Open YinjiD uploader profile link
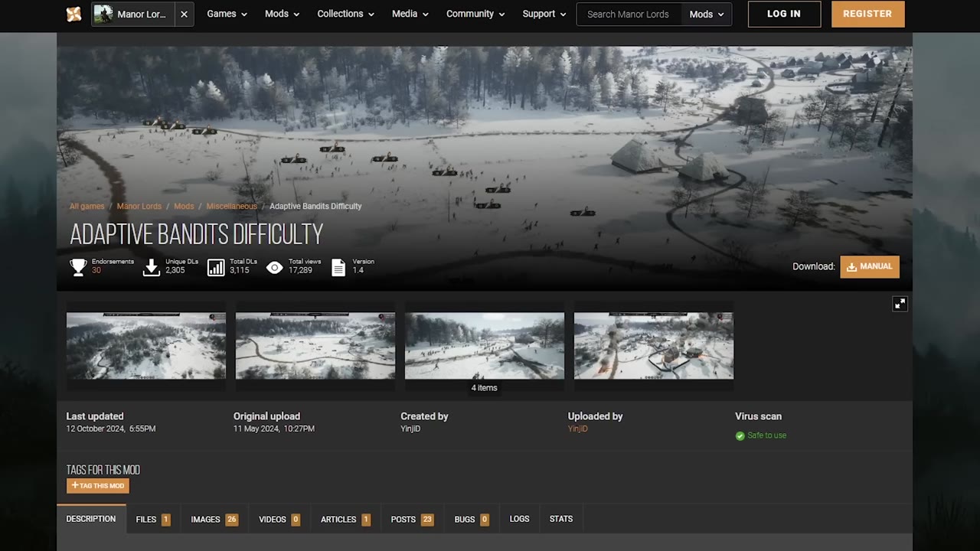980x551 pixels. (x=578, y=429)
